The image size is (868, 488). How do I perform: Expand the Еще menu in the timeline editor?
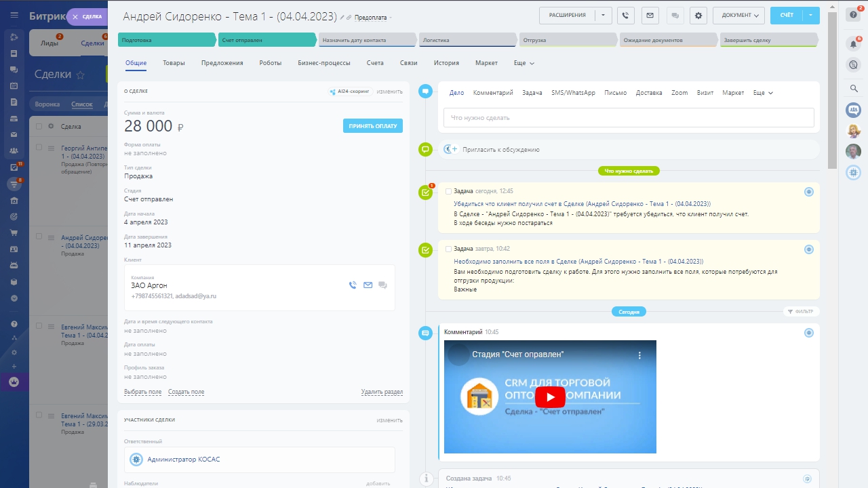click(763, 93)
